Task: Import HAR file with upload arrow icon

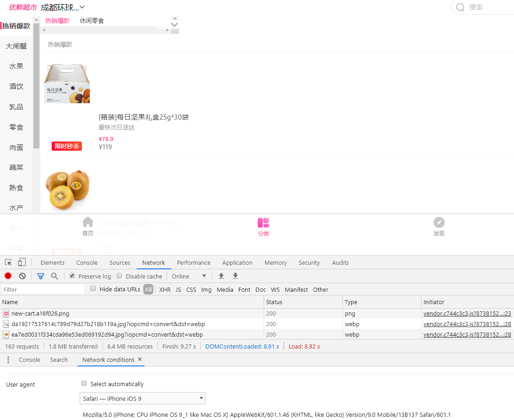Action: 221,276
